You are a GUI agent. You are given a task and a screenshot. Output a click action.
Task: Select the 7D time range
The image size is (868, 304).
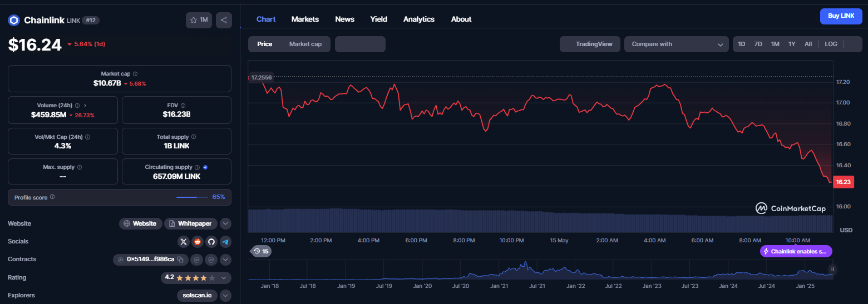tap(758, 44)
